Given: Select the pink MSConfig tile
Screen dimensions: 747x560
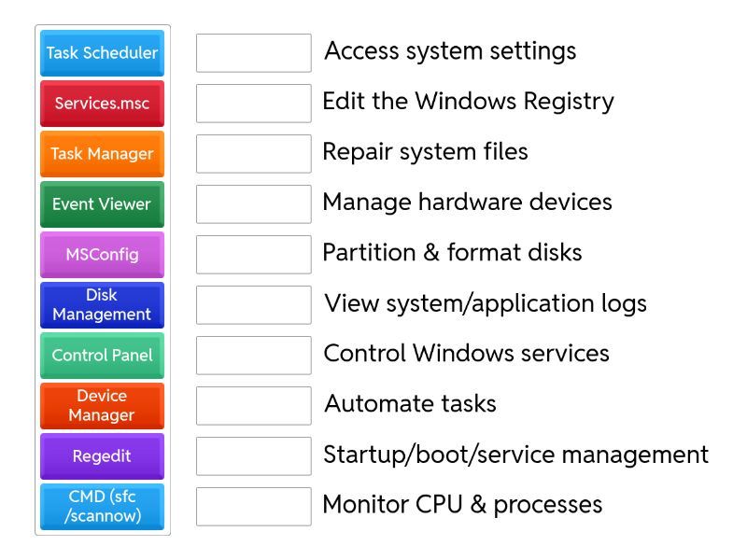Looking at the screenshot, I should tap(102, 255).
